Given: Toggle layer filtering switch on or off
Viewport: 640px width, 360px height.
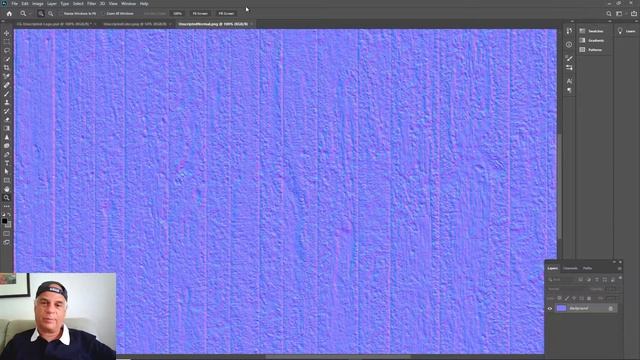Looking at the screenshot, I should click(620, 279).
